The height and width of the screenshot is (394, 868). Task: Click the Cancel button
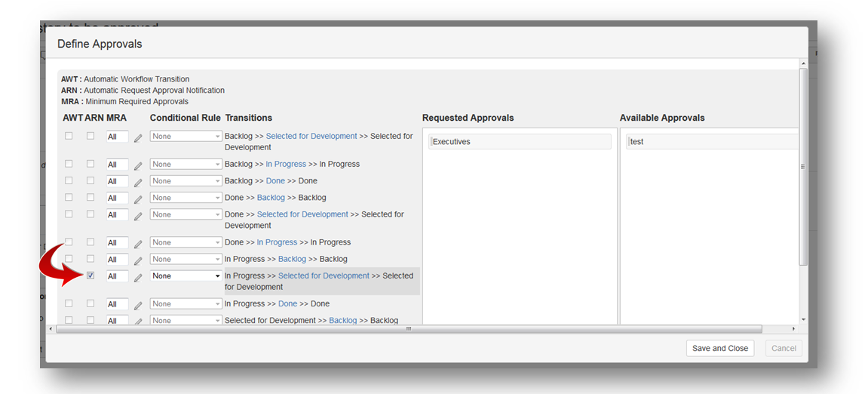pos(784,348)
